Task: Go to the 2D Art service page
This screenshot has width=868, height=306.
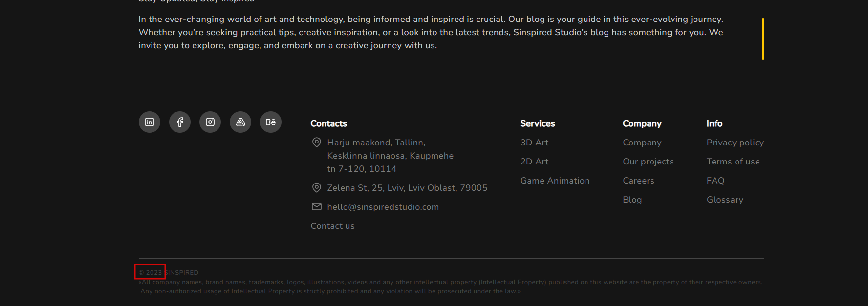Action: point(534,162)
